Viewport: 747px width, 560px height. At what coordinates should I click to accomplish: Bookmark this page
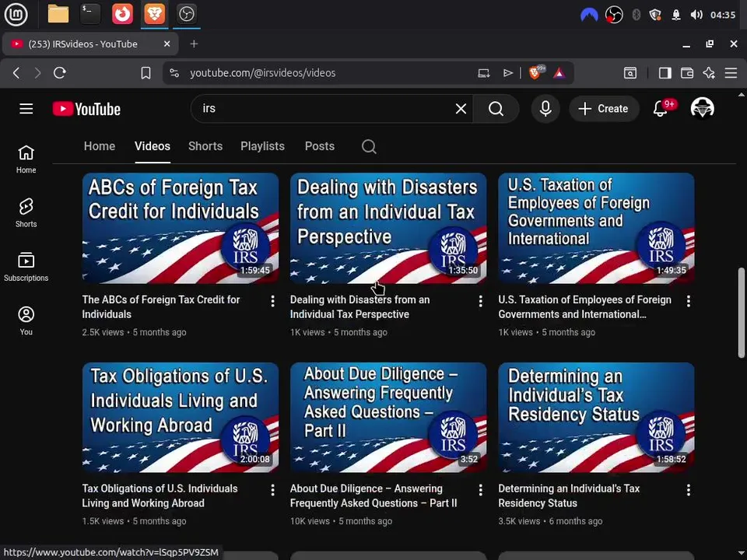click(x=146, y=73)
